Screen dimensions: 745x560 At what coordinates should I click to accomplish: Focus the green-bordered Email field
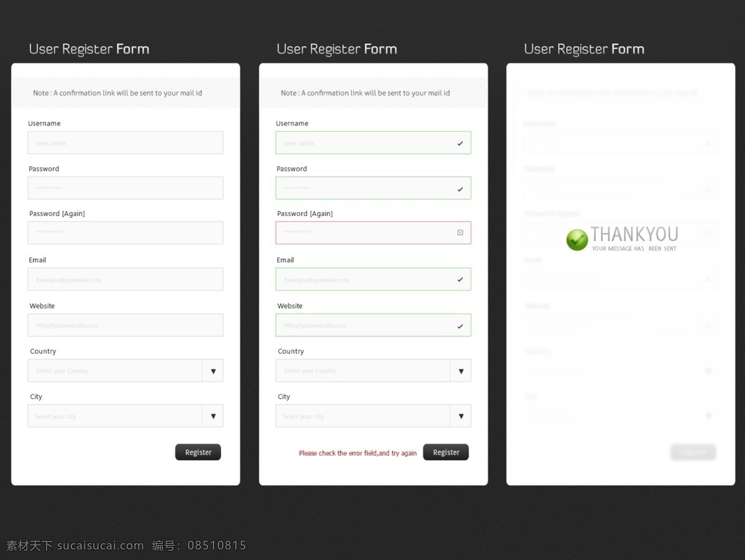pyautogui.click(x=373, y=279)
